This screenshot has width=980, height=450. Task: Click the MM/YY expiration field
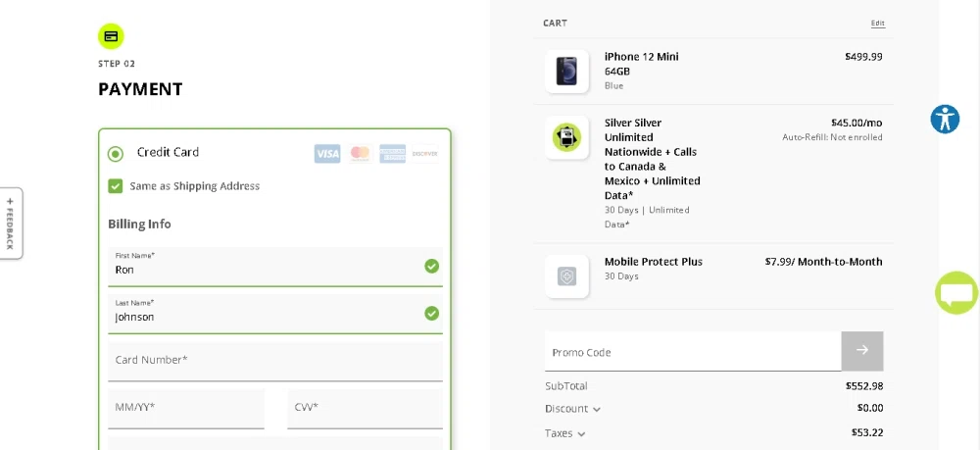pyautogui.click(x=186, y=409)
